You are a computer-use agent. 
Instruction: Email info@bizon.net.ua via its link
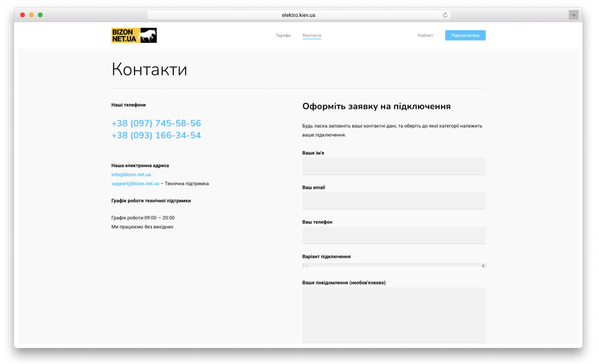(131, 174)
